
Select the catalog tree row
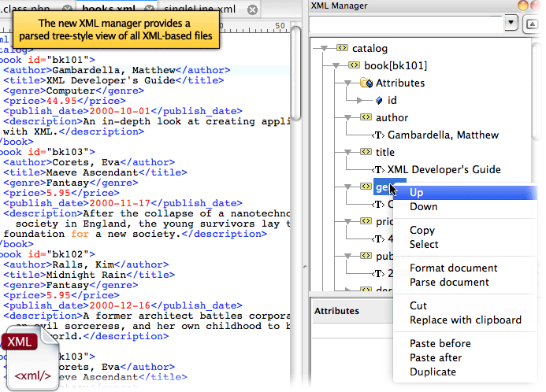[x=370, y=48]
